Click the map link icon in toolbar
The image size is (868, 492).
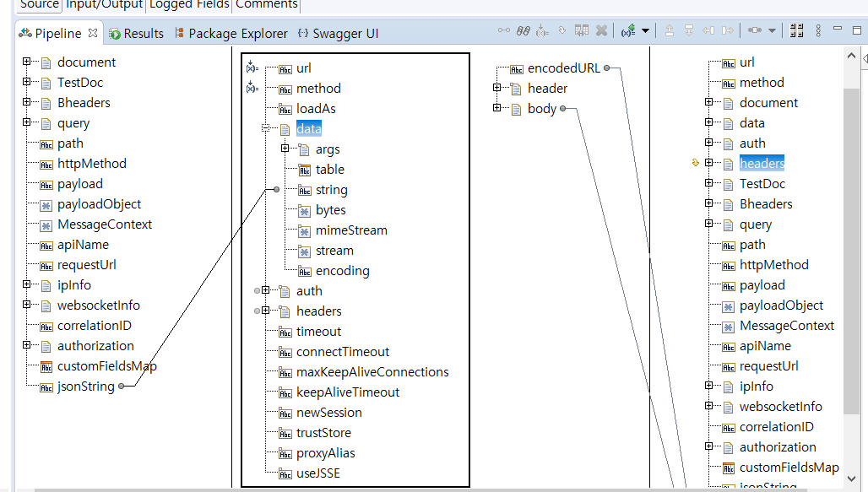(x=504, y=31)
